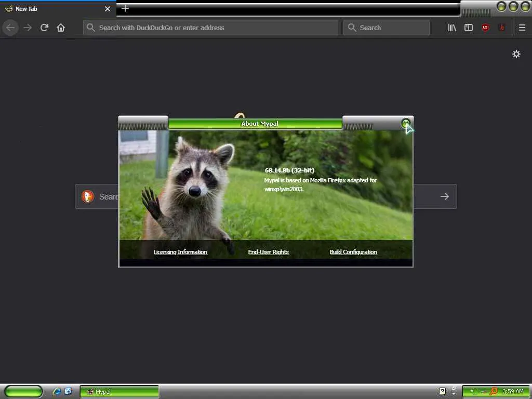Reload the current page

(45, 28)
